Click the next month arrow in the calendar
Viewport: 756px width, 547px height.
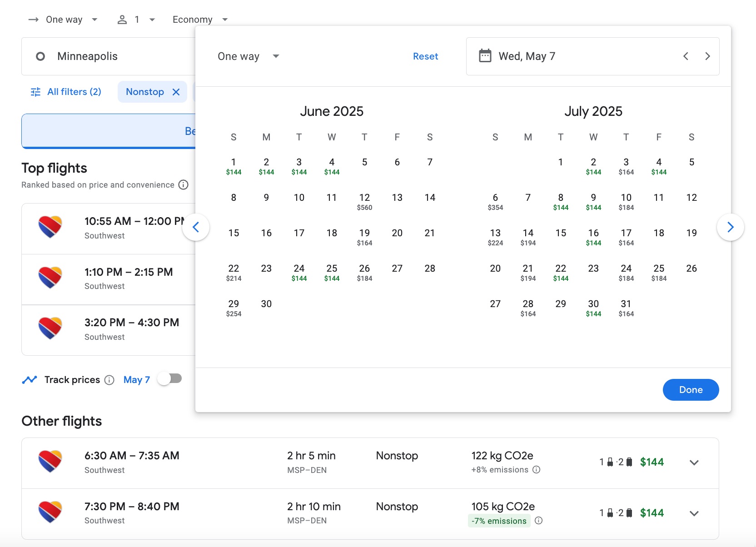tap(730, 227)
